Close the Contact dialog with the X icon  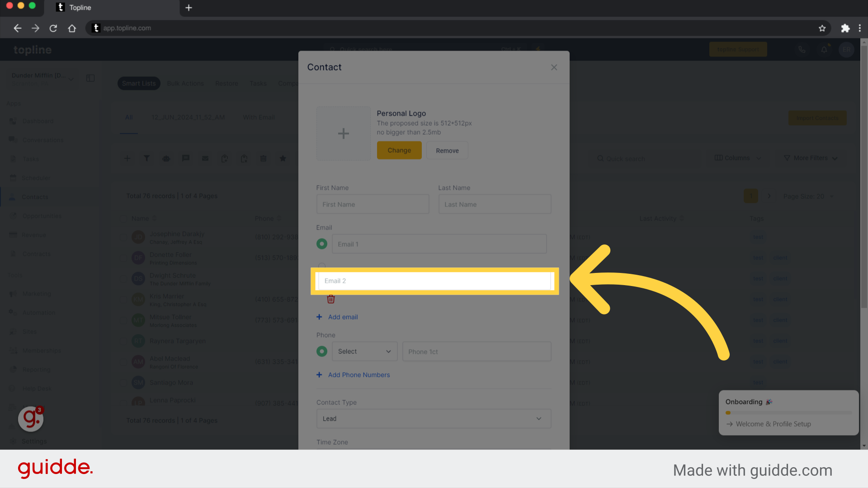(554, 67)
